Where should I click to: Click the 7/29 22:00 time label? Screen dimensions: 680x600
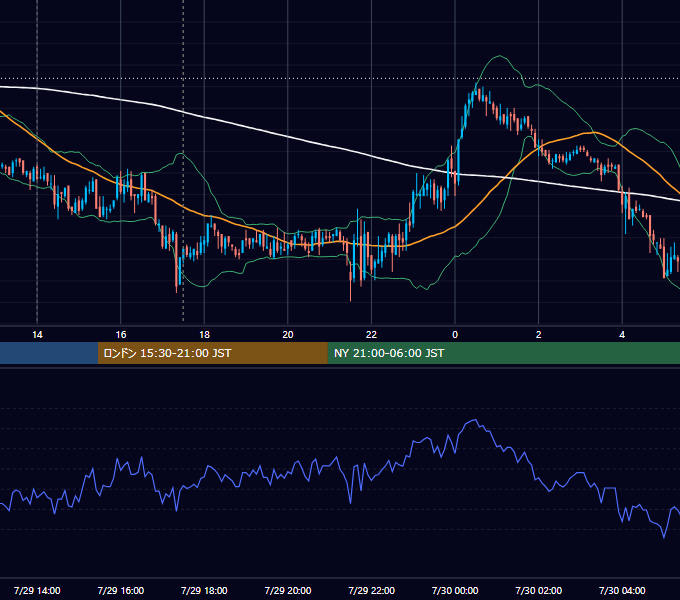[372, 590]
